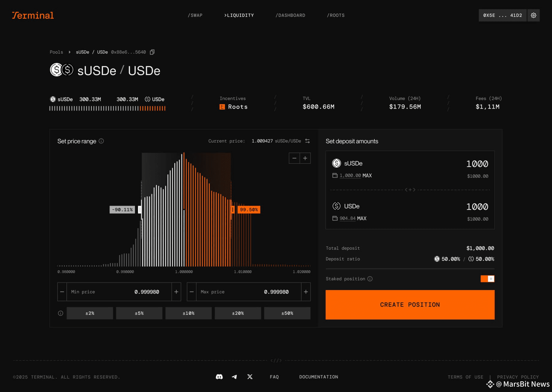Open the settings gear icon
Screen dimensions: 552x392
(x=533, y=15)
